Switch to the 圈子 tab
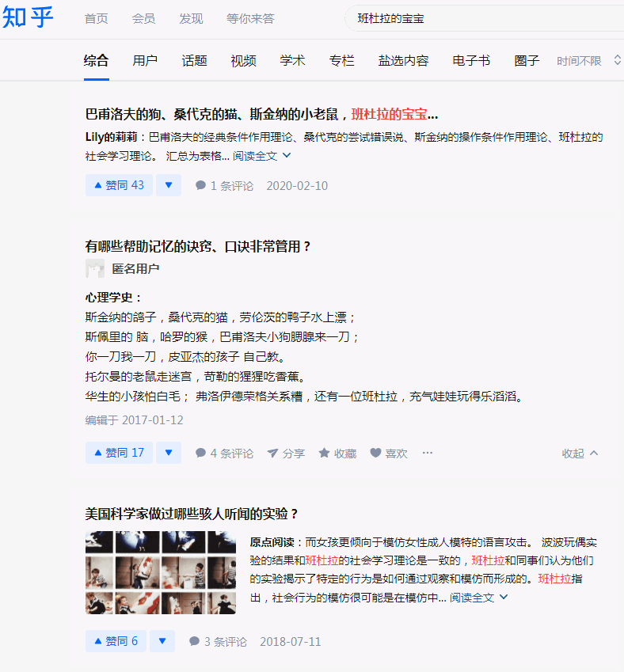This screenshot has width=624, height=672. point(527,60)
